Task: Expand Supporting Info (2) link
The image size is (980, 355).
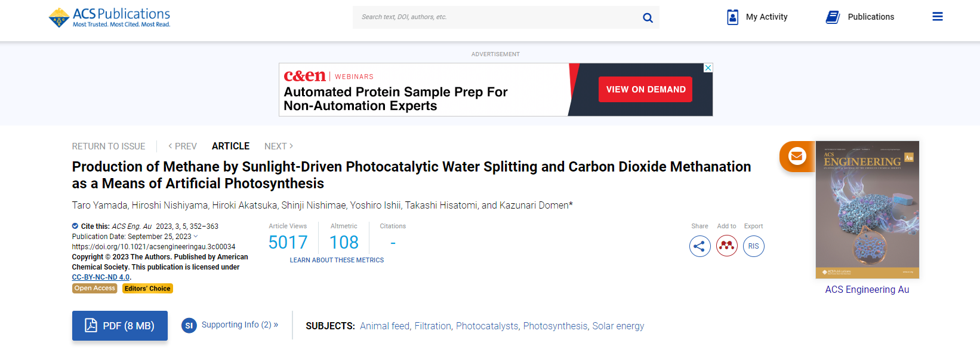Action: 239,325
